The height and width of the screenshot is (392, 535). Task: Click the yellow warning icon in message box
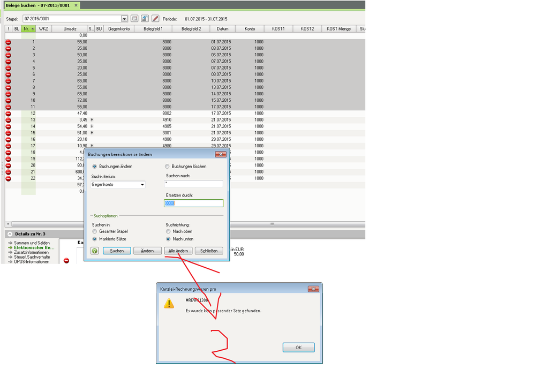[169, 304]
